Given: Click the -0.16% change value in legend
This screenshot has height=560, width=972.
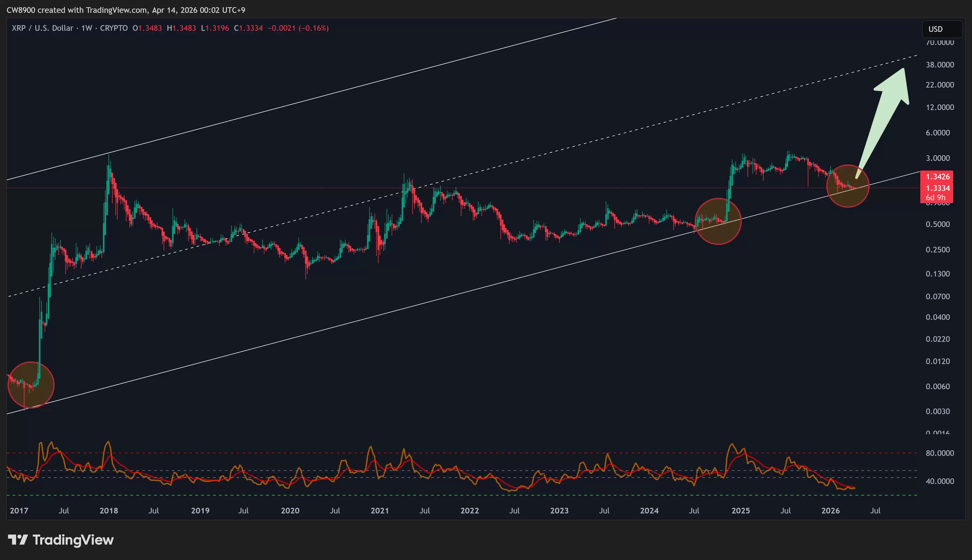Looking at the screenshot, I should coord(314,28).
